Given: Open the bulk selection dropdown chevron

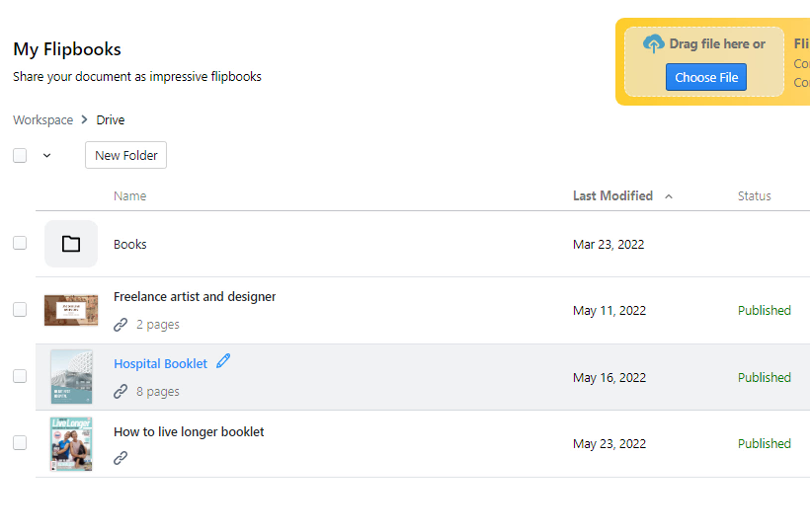Looking at the screenshot, I should coord(46,156).
